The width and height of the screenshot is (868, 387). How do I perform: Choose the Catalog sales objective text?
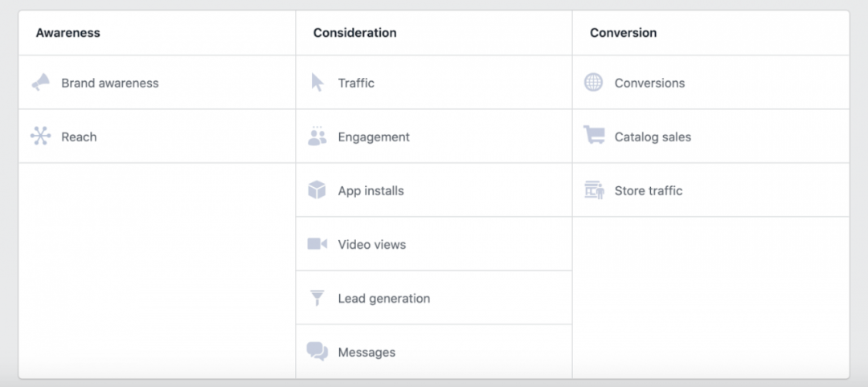pos(653,136)
